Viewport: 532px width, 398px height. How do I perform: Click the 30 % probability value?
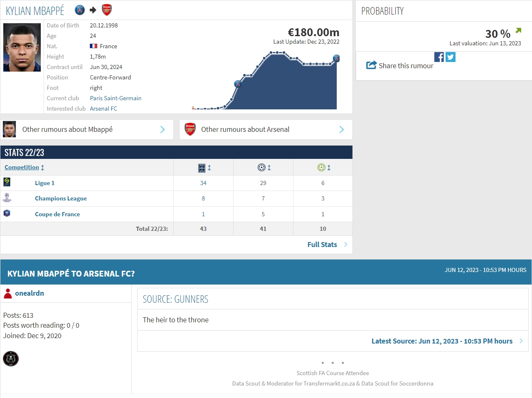coord(498,34)
